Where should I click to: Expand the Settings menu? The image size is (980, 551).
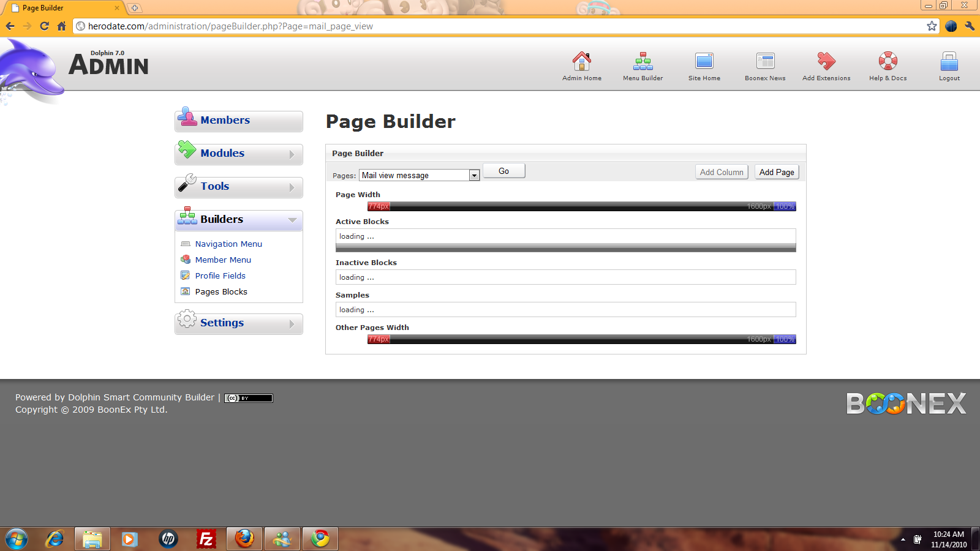pyautogui.click(x=239, y=323)
